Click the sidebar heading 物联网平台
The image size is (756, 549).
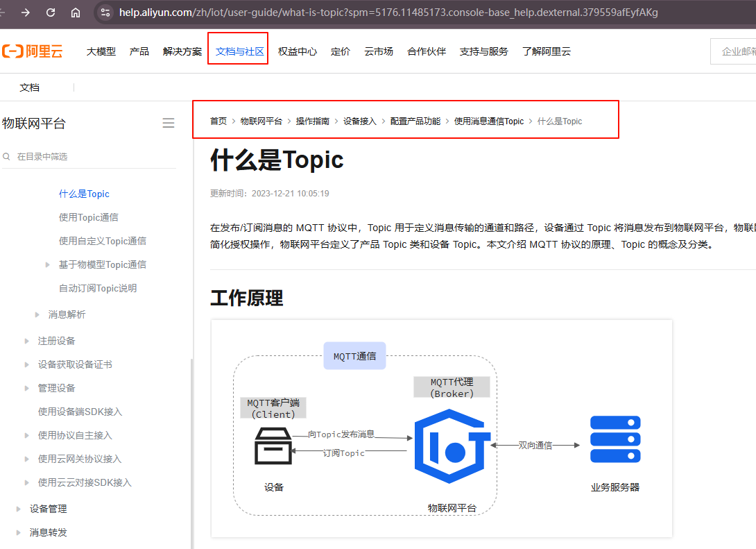33,123
